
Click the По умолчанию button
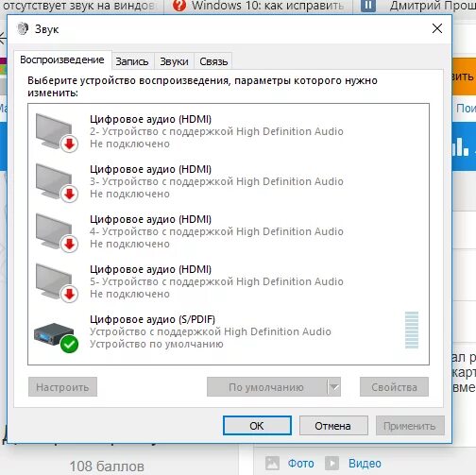266,387
